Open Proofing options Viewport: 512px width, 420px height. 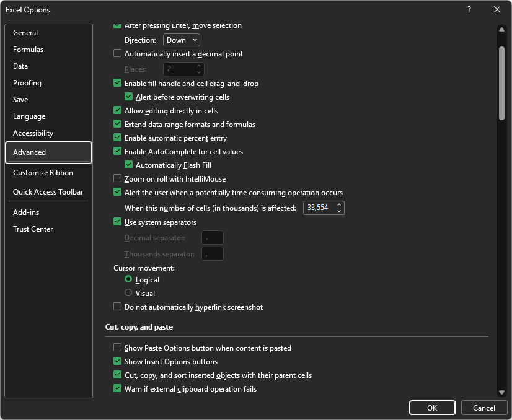coord(48,83)
